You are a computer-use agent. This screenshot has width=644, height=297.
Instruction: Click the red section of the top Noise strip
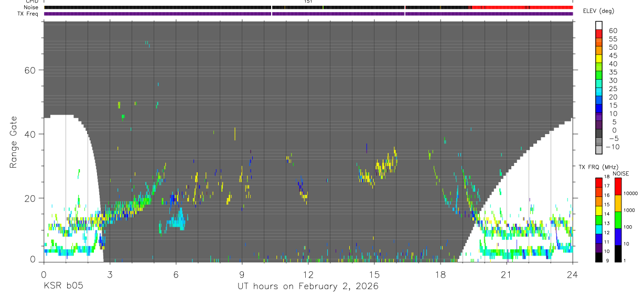[522, 7]
